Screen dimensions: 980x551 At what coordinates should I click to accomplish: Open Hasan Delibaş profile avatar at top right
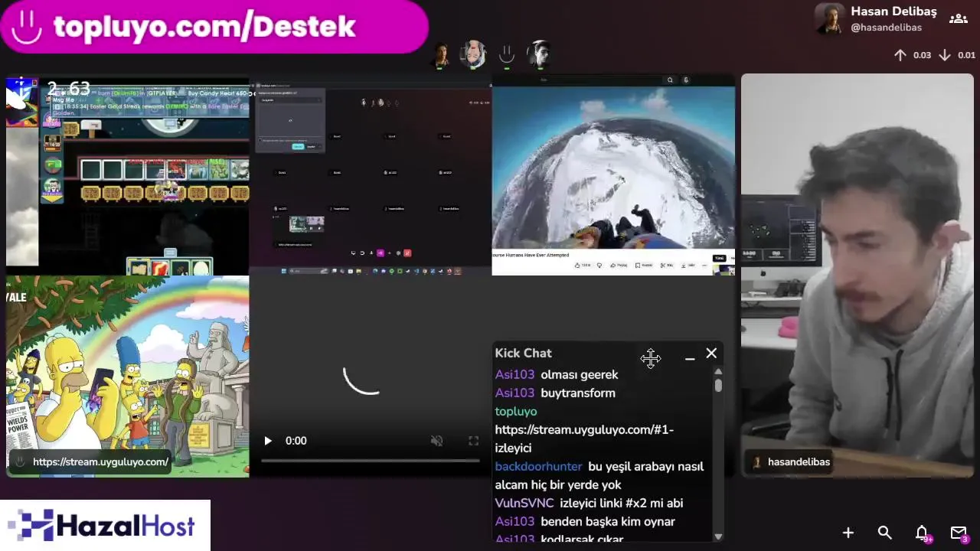[x=829, y=19]
